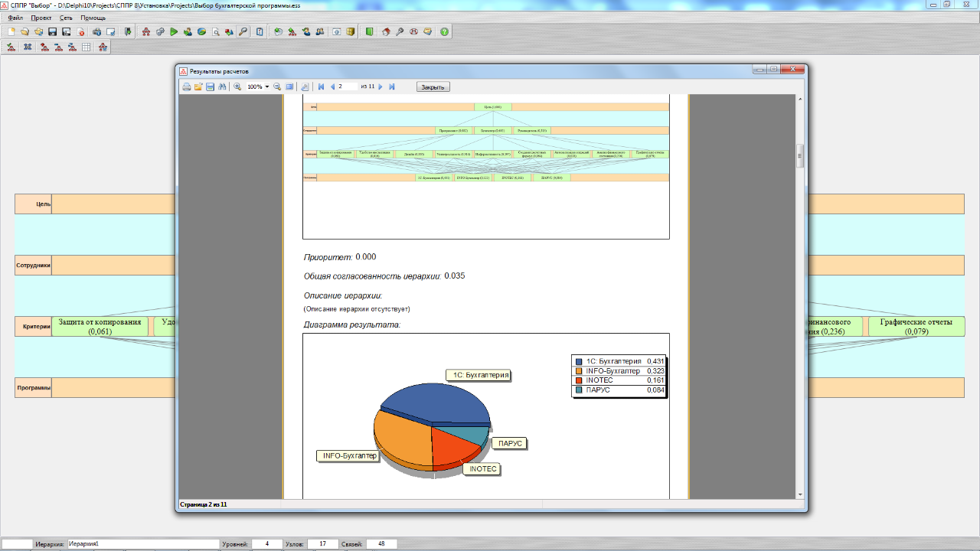Go to the previous report page
Image resolution: width=980 pixels, height=551 pixels.
(x=332, y=87)
